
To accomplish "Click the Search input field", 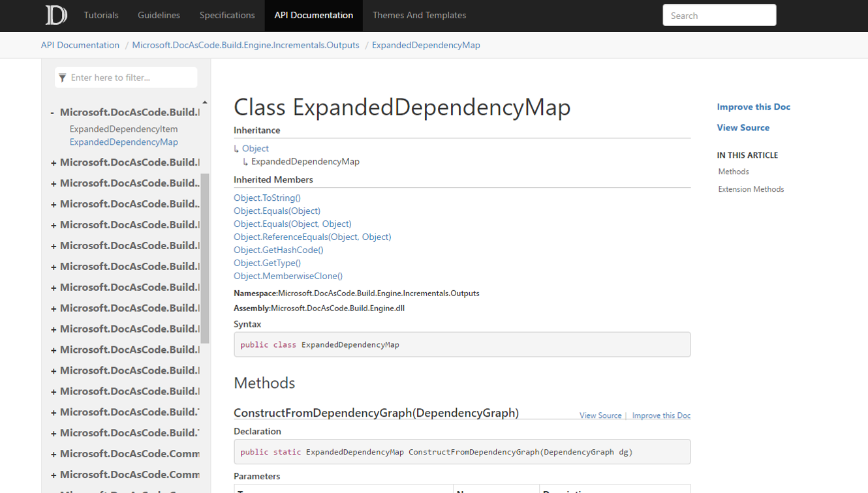I will tap(719, 15).
